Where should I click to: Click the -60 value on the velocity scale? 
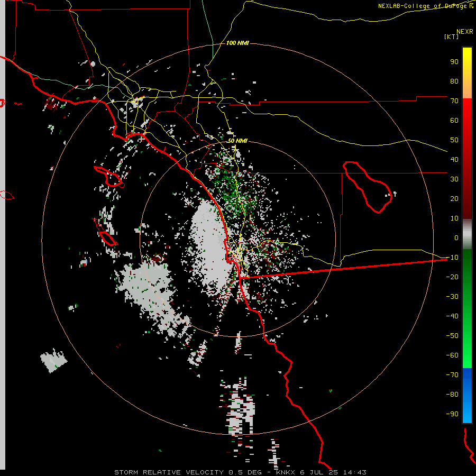(x=452, y=355)
